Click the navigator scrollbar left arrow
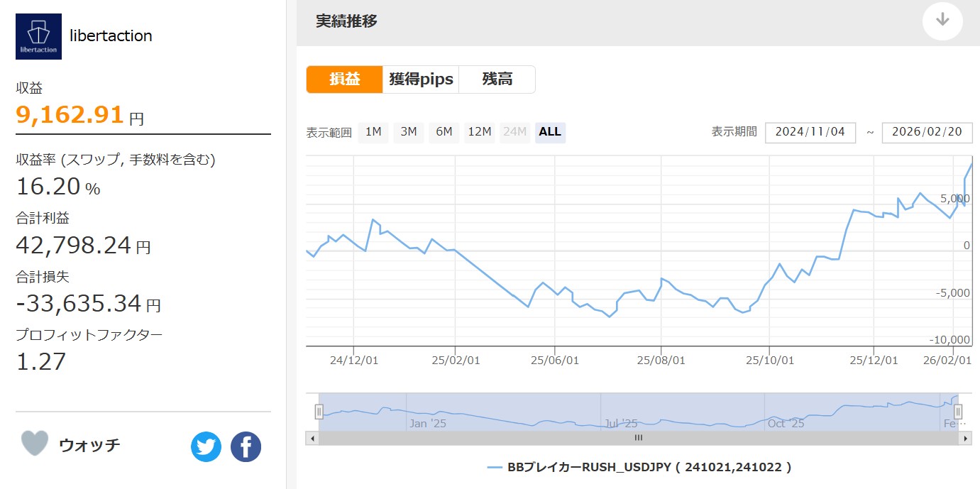 pos(312,439)
